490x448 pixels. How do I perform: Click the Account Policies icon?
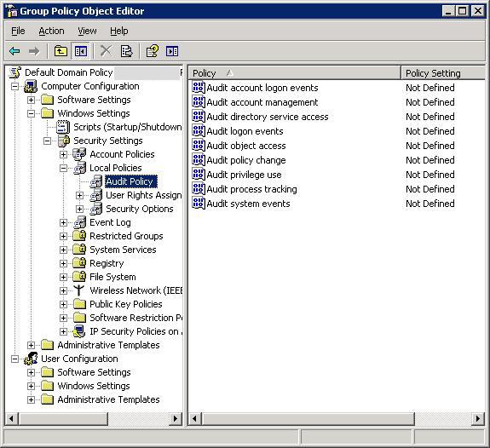point(79,154)
